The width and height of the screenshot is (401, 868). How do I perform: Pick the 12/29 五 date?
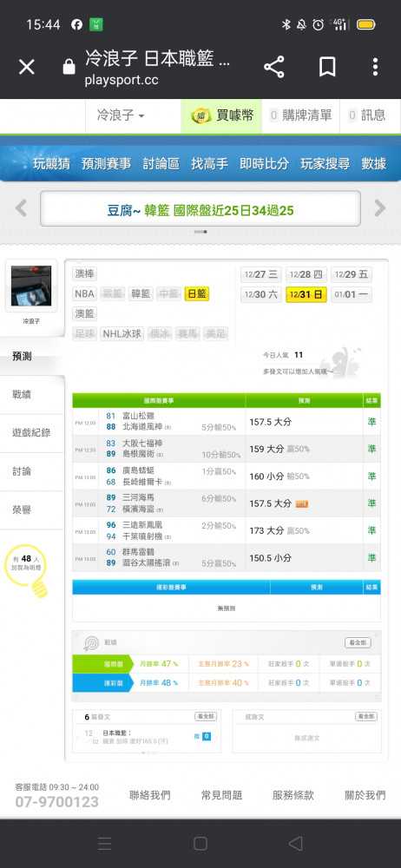click(x=352, y=274)
